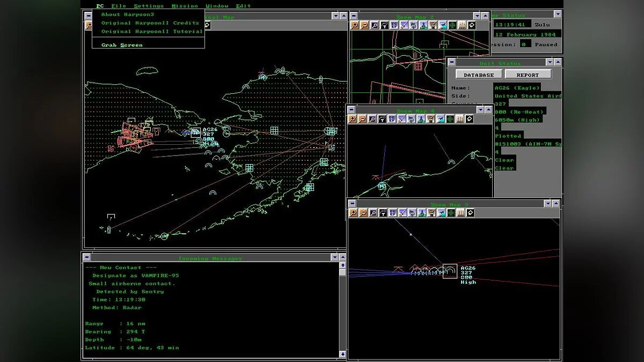Click the three-bars icon in Zoom Map 4 toolbar
644x362 pixels.
pyautogui.click(x=460, y=119)
